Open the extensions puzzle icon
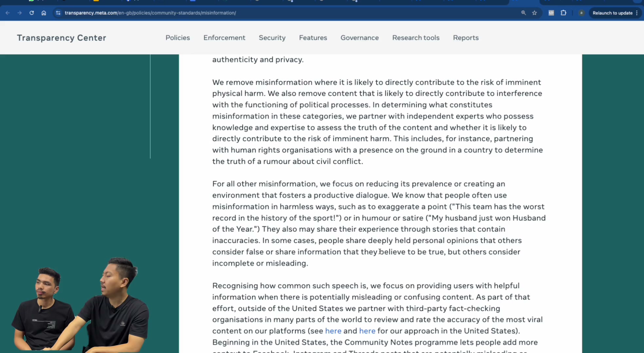The width and height of the screenshot is (644, 353). click(x=563, y=13)
